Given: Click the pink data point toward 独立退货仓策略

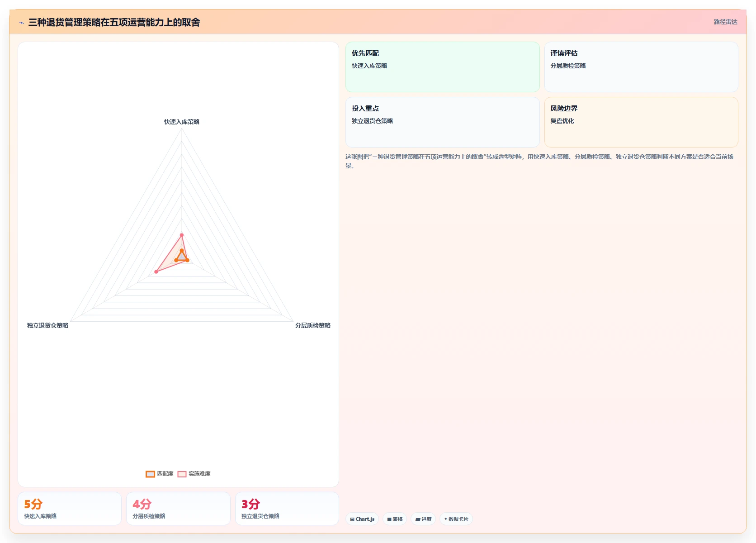Looking at the screenshot, I should (x=156, y=271).
